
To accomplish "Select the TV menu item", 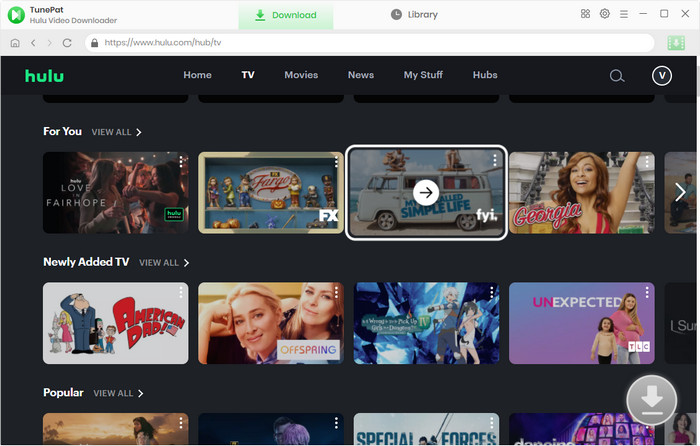I will click(248, 75).
